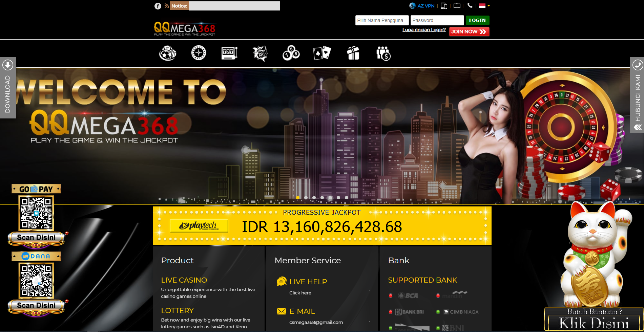
Task: Open LOTTERY under Product
Action: click(177, 311)
